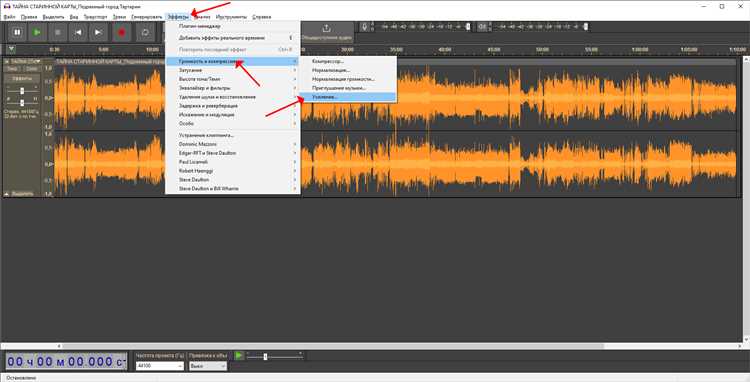Expand the Steve Daulton plugin submenu

pyautogui.click(x=233, y=180)
